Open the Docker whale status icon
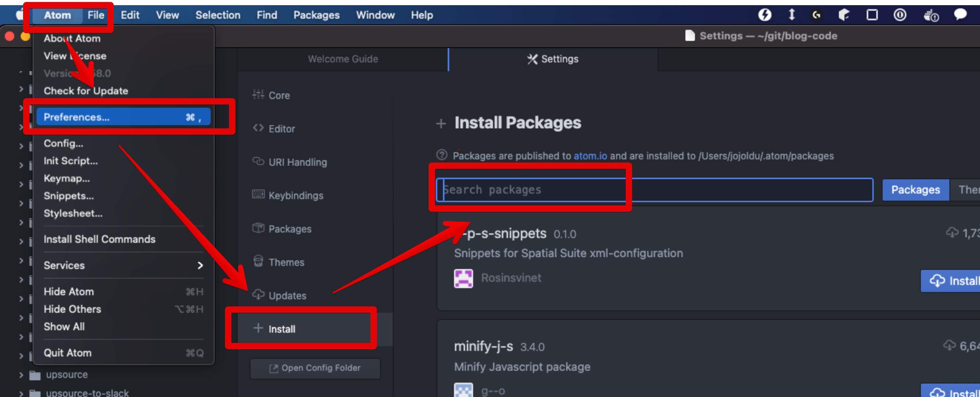The image size is (980, 397). (x=931, y=15)
